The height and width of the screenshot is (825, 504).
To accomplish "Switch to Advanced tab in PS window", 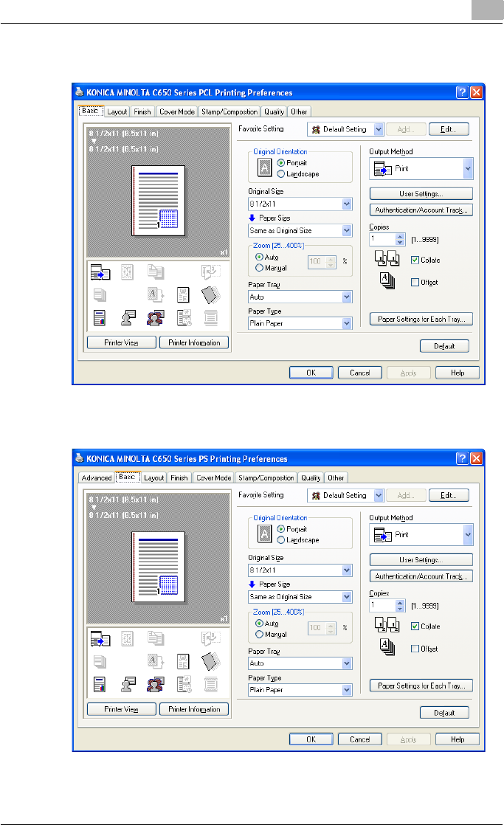I will coord(97,477).
